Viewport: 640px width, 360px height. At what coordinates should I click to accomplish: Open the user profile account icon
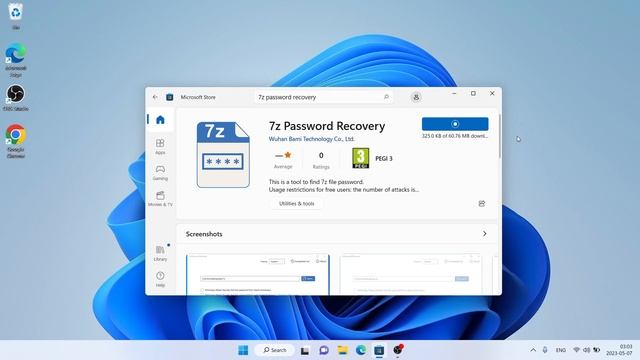416,97
